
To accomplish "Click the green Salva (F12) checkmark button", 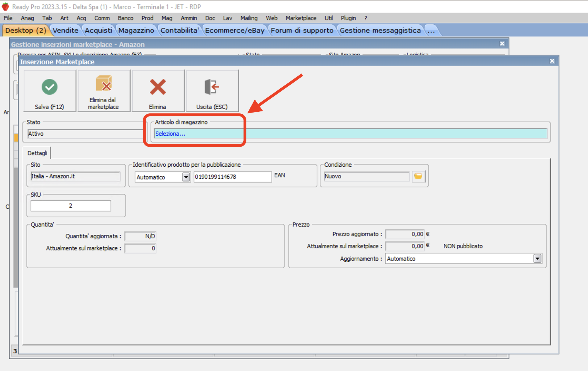I will pos(50,91).
